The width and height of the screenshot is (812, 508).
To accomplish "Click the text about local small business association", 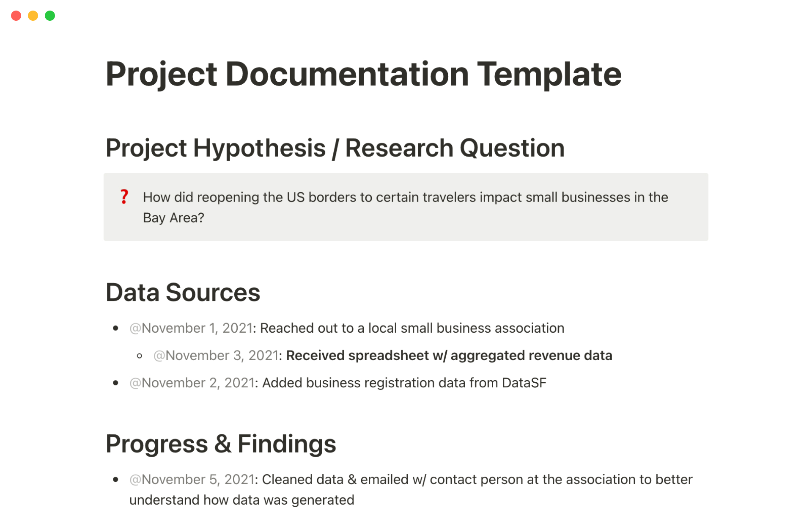I will (x=412, y=328).
